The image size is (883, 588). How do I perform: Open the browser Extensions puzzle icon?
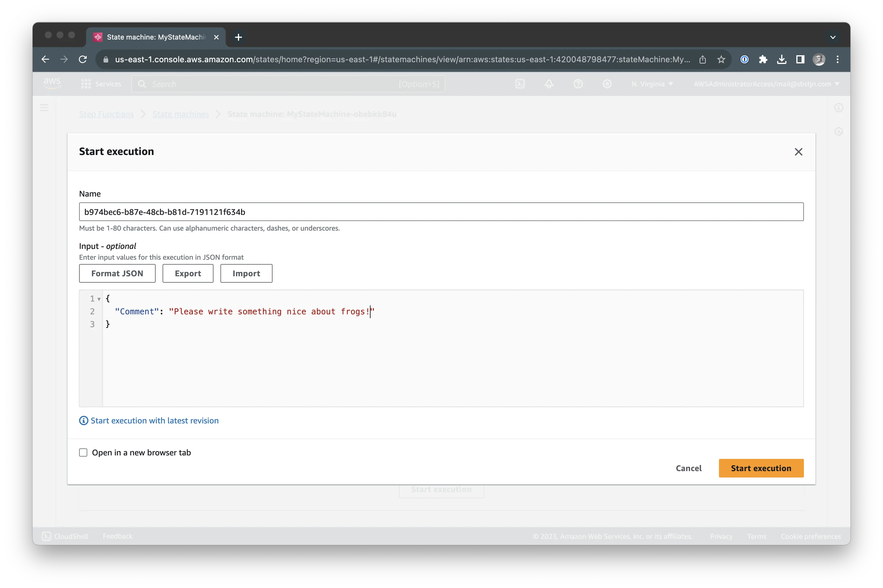click(x=763, y=59)
